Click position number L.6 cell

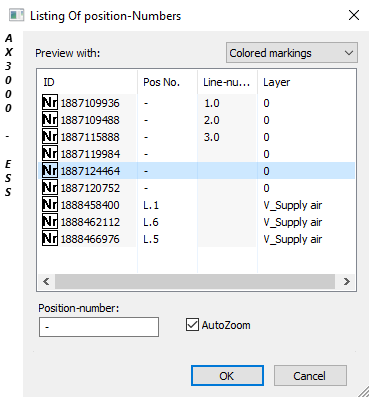click(x=151, y=222)
